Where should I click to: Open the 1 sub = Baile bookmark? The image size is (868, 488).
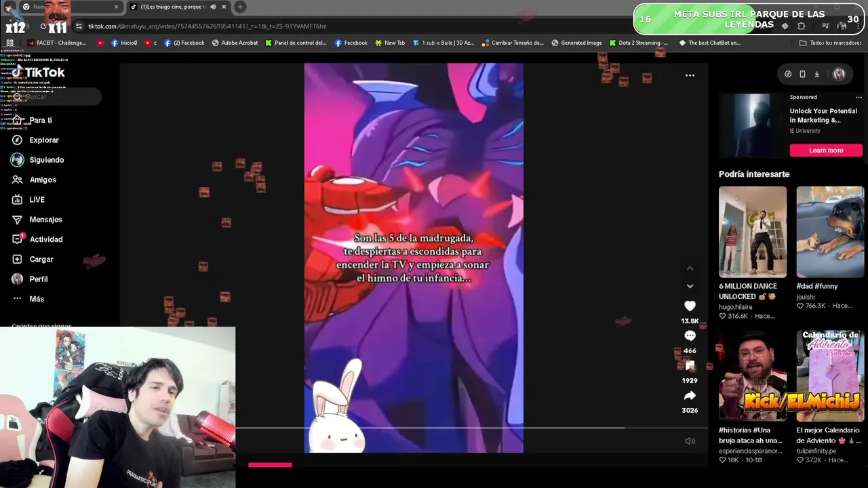(443, 43)
